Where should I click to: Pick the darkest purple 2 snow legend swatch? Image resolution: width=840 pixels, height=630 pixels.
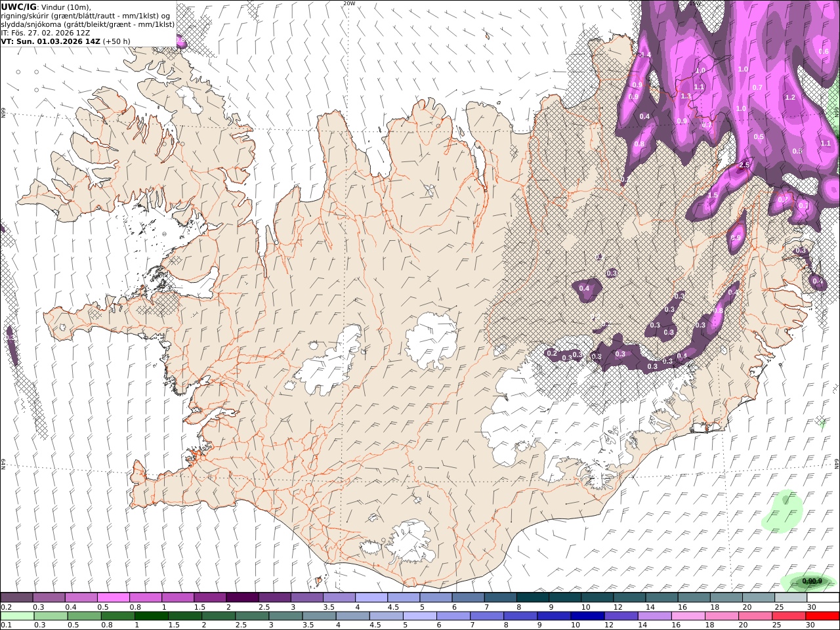click(241, 598)
